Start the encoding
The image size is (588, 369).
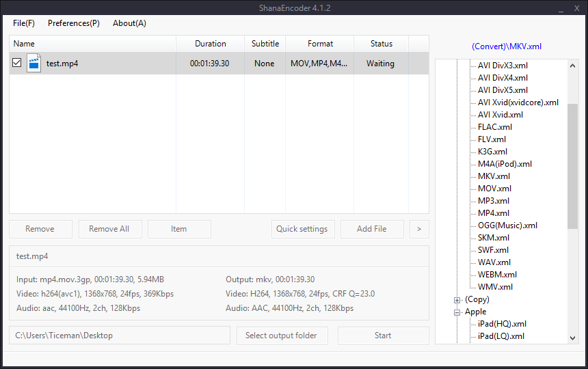(x=384, y=336)
